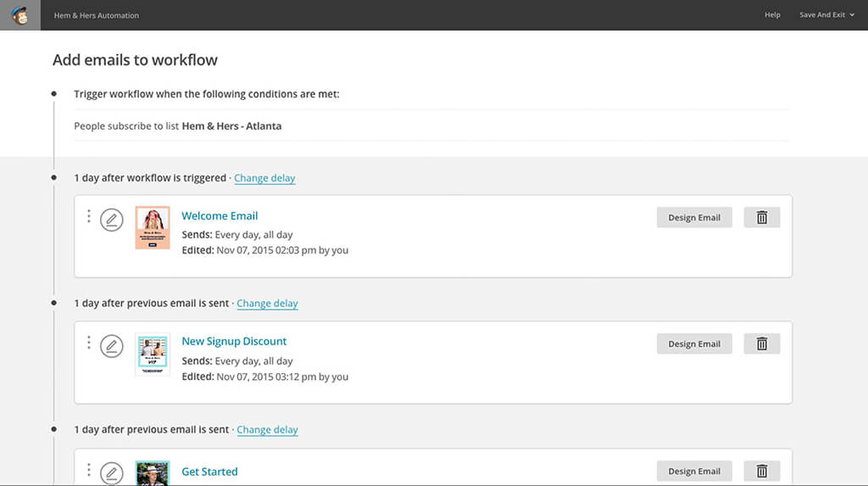Click drag handle dots beside New Signup Discount
Image resolution: width=868 pixels, height=486 pixels.
pyautogui.click(x=89, y=343)
